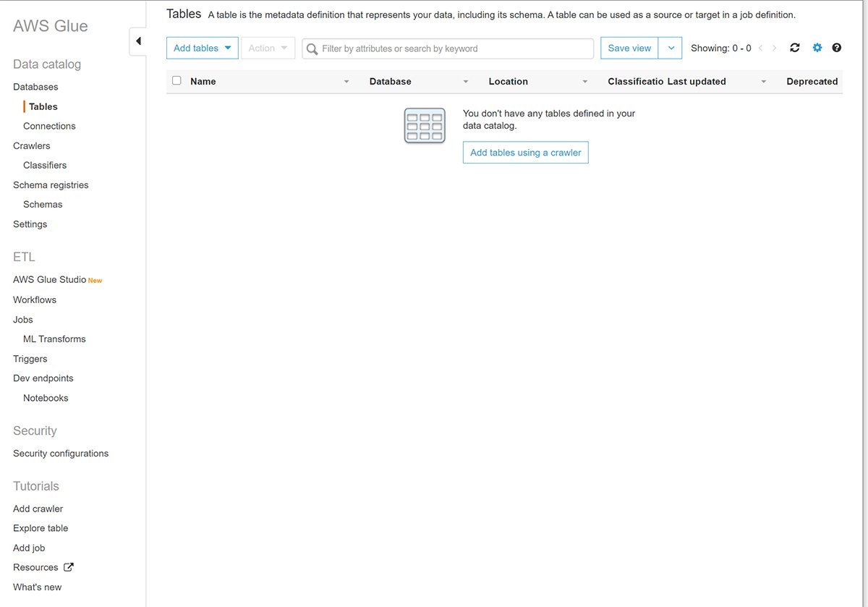868x607 pixels.
Task: Click the Save view button
Action: (x=629, y=48)
